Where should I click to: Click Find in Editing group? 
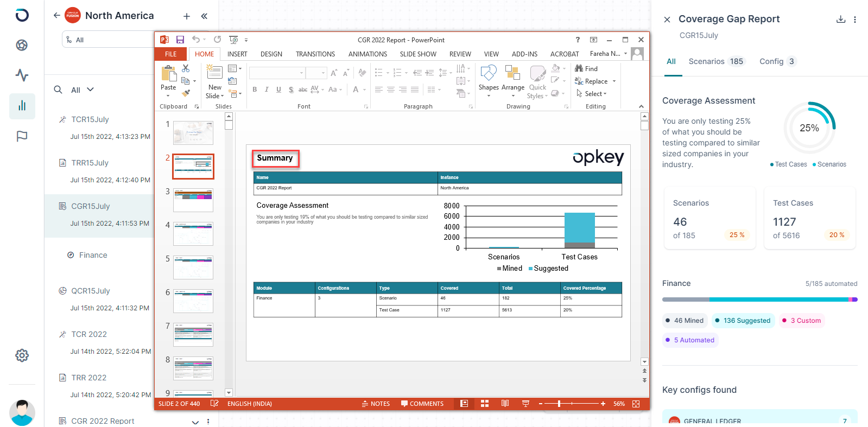coord(586,68)
